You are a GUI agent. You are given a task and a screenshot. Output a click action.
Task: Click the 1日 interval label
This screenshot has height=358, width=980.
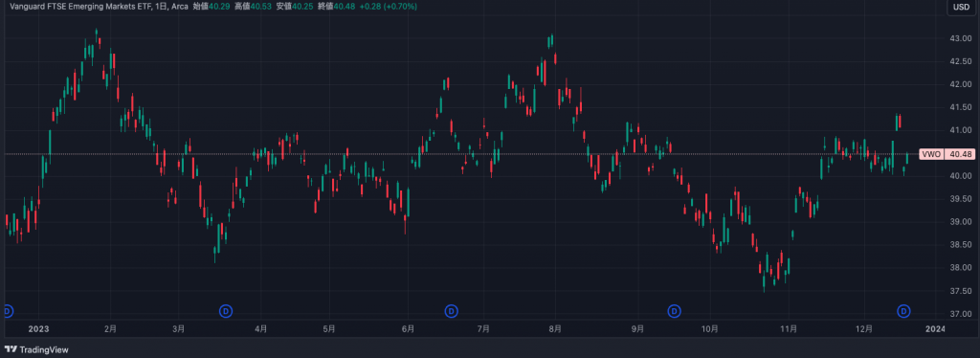pyautogui.click(x=162, y=7)
